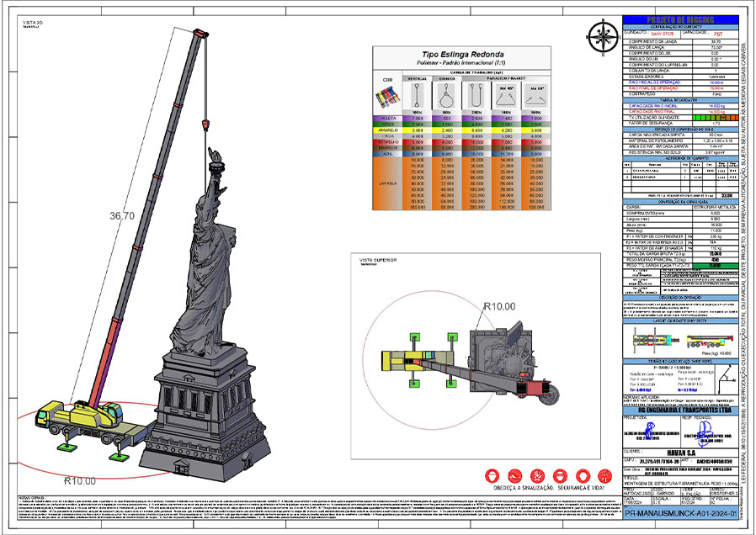Click the green highlighted total load cell
Image resolution: width=756 pixels, height=535 pixels.
[x=716, y=265]
